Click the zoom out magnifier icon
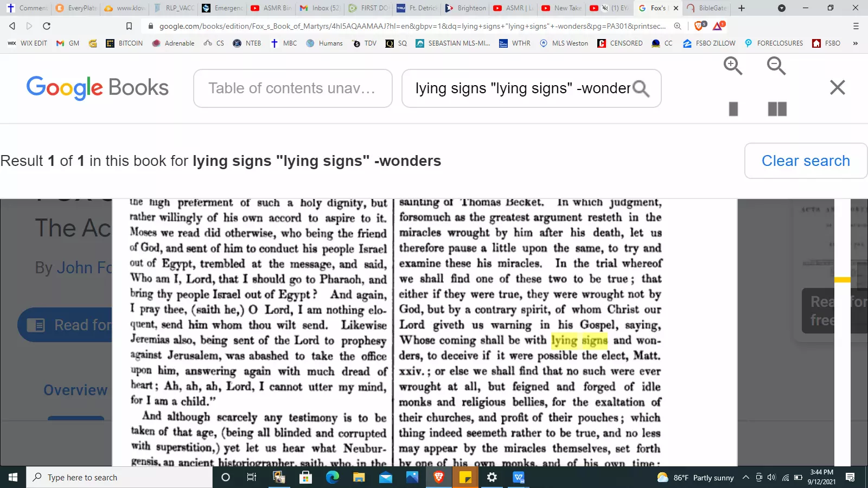868x488 pixels. (x=776, y=66)
